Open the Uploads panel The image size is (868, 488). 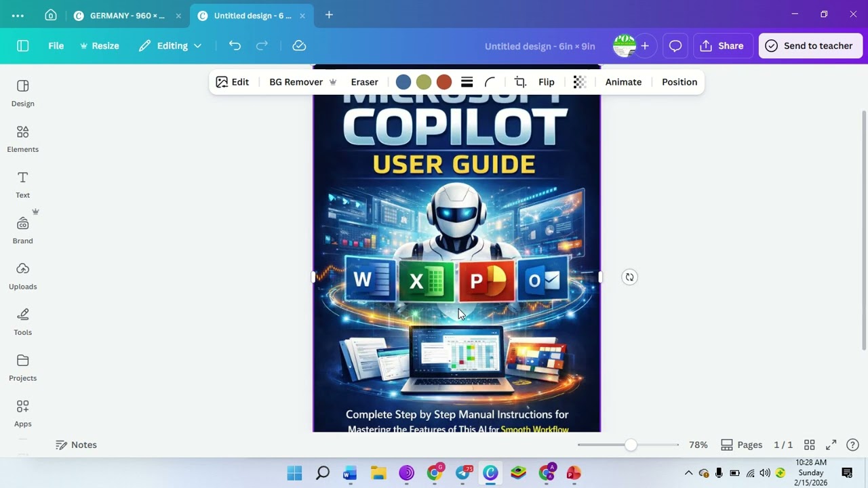22,277
